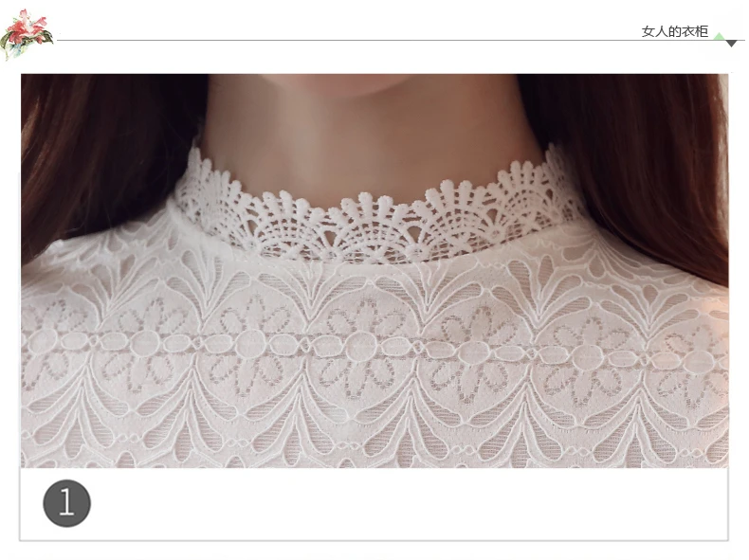Viewport: 749px width, 560px height.
Task: Click the lace collar product photo
Action: (374, 271)
